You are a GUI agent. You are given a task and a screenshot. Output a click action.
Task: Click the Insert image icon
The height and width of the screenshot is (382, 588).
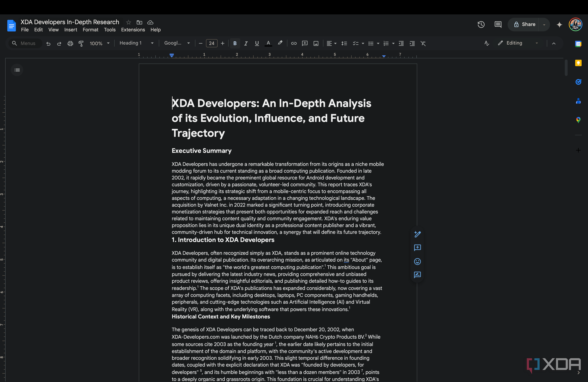click(x=316, y=43)
